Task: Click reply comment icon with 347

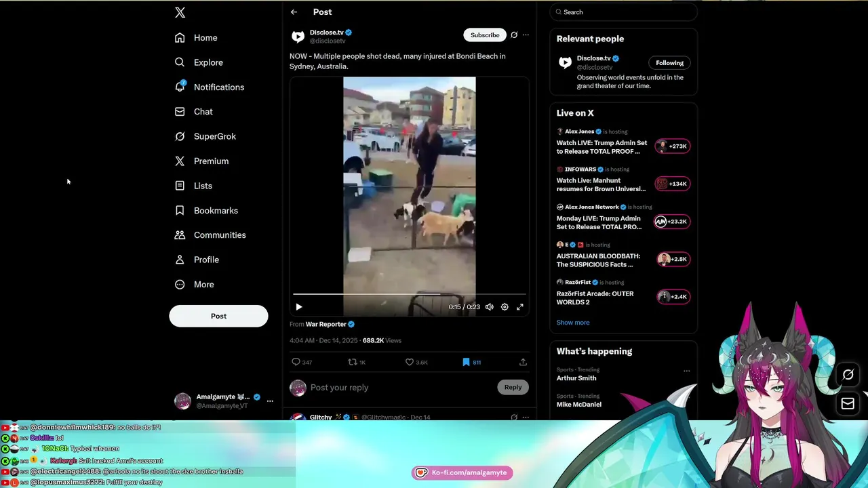Action: coord(302,362)
